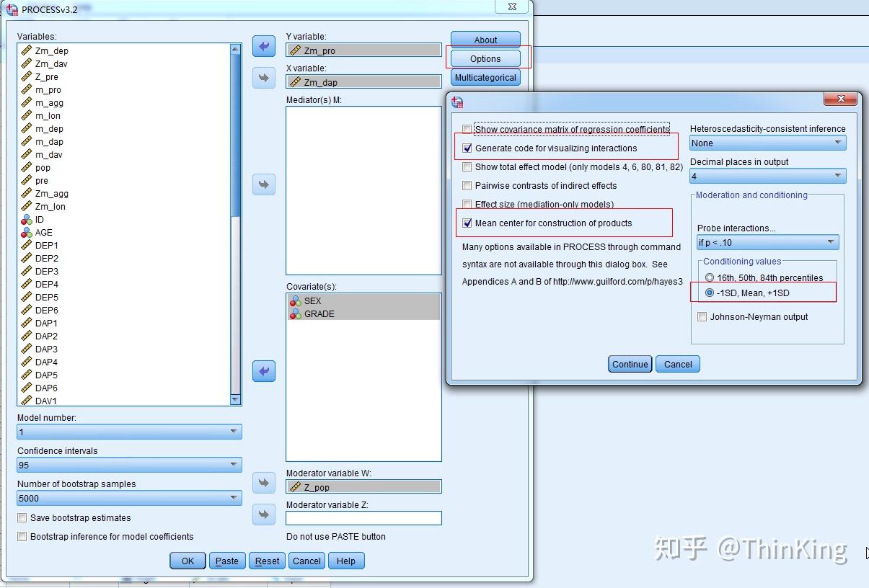Click Continue in the options dialog
The width and height of the screenshot is (869, 588).
point(629,364)
